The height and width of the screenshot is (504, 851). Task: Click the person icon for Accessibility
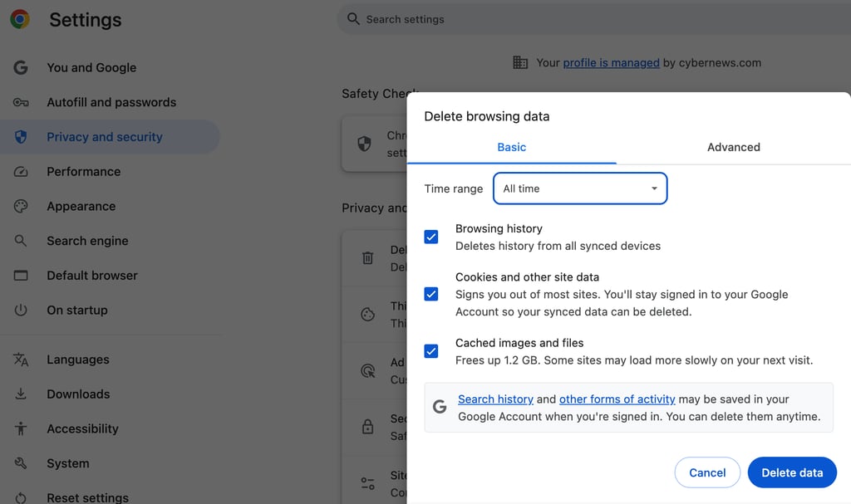click(21, 428)
